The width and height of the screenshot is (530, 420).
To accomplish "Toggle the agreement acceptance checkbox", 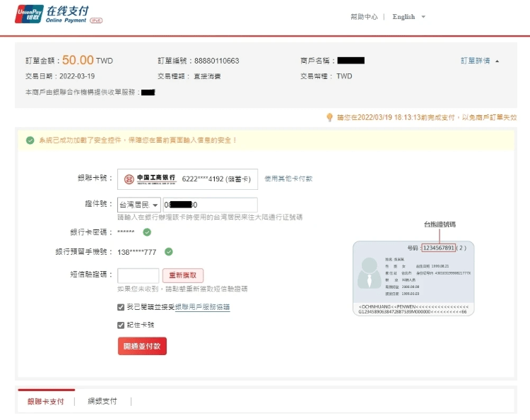I will click(x=121, y=307).
